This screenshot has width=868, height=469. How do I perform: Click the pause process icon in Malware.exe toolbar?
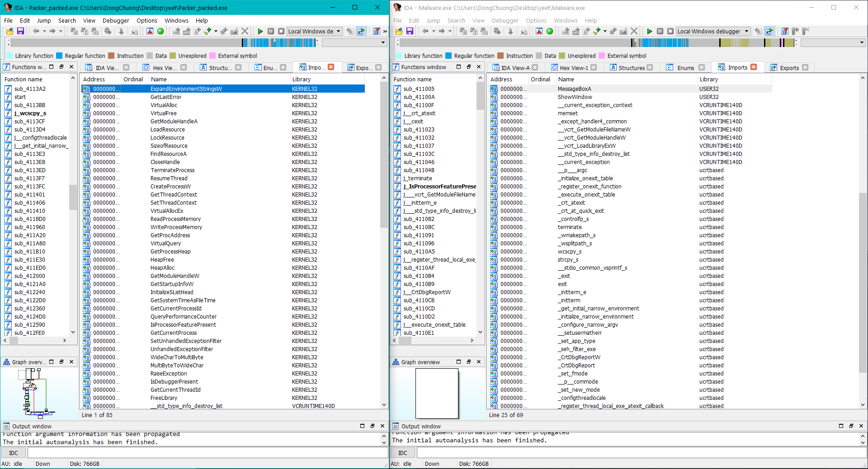pos(660,31)
